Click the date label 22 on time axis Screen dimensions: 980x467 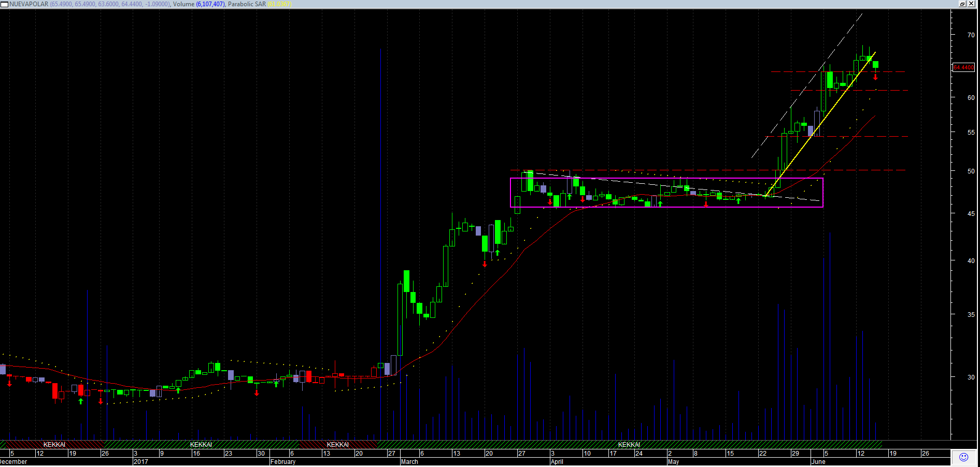(763, 454)
